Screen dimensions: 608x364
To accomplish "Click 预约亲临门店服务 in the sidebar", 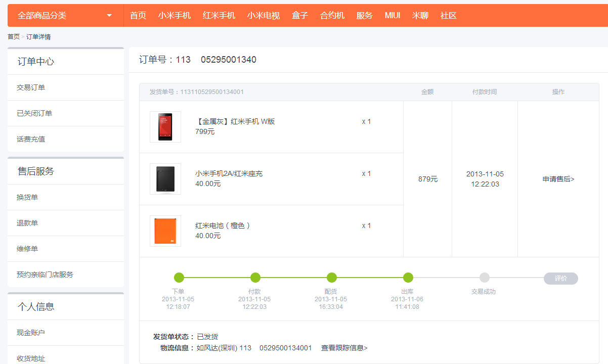I will 45,275.
